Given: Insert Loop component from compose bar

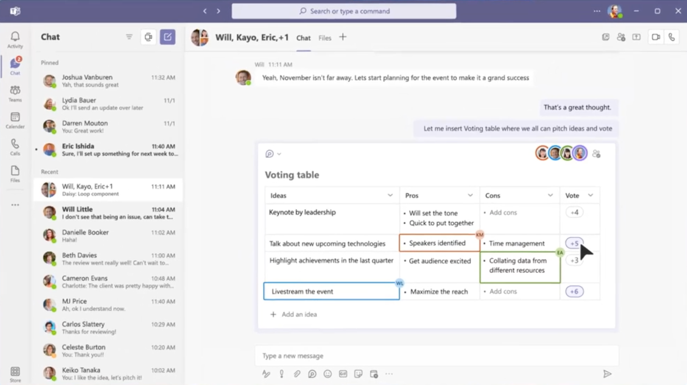Looking at the screenshot, I should pyautogui.click(x=312, y=374).
